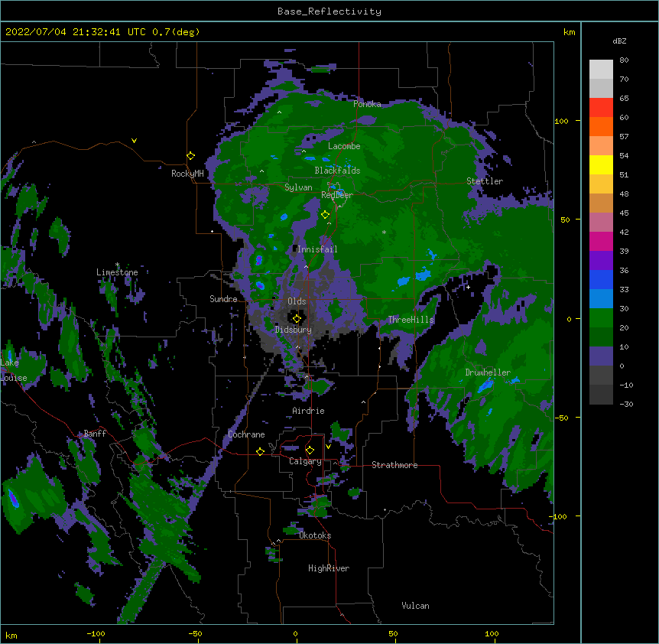Select the yellow diamond marker beside RockyMH
The width and height of the screenshot is (659, 644).
190,156
